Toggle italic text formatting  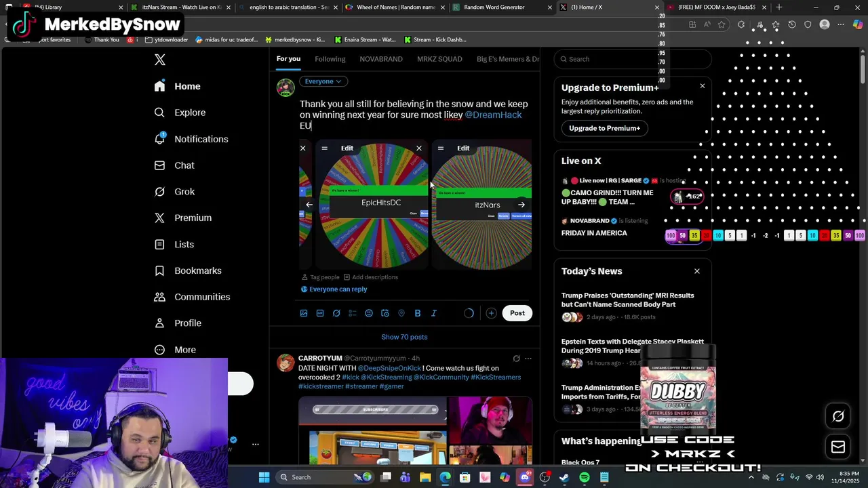(x=434, y=313)
